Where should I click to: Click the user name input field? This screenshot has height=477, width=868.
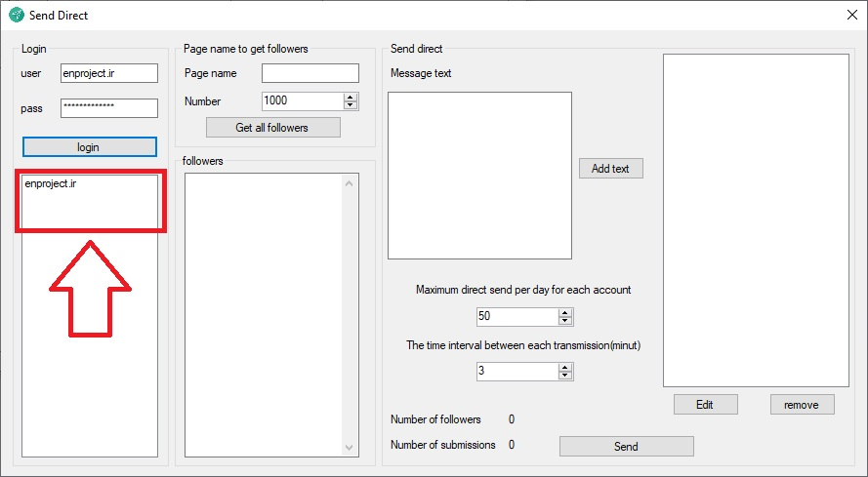click(x=108, y=73)
